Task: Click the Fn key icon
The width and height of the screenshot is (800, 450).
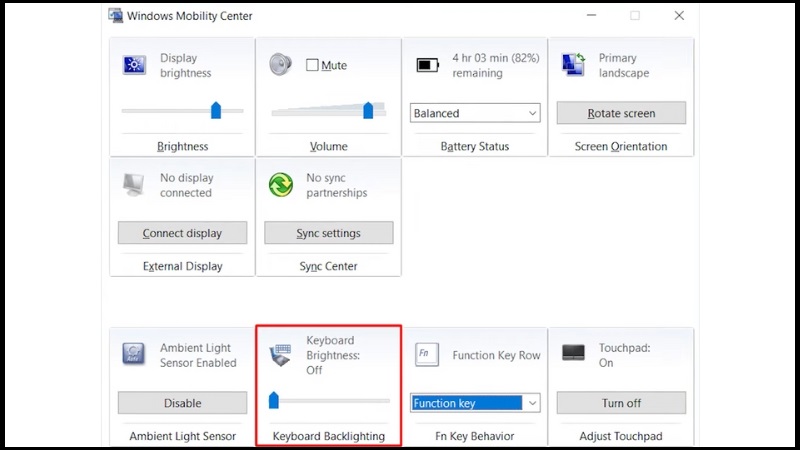Action: [x=427, y=354]
